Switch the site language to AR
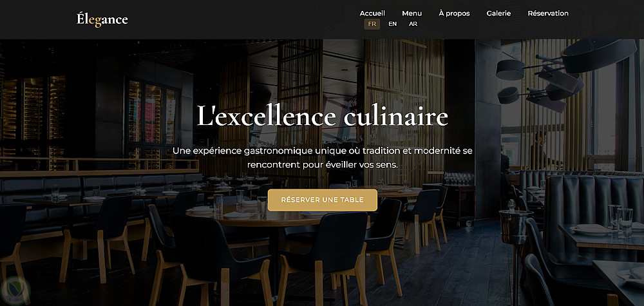644x306 pixels. click(x=413, y=24)
